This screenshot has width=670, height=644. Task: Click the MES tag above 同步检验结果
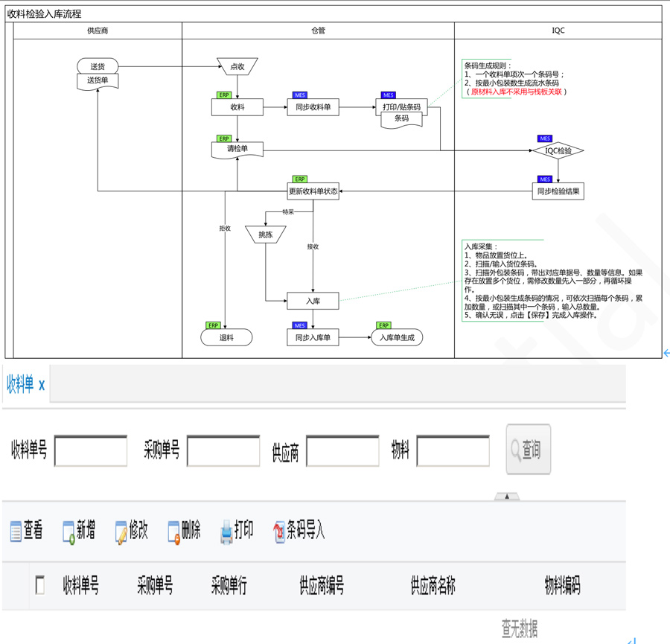pyautogui.click(x=545, y=179)
